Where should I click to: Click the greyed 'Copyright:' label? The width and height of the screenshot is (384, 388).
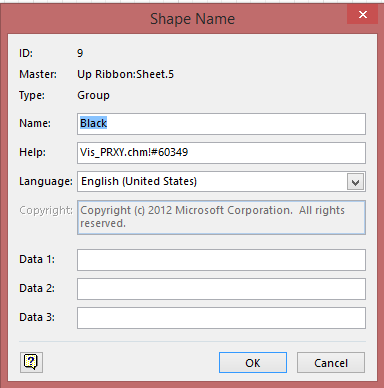(46, 210)
